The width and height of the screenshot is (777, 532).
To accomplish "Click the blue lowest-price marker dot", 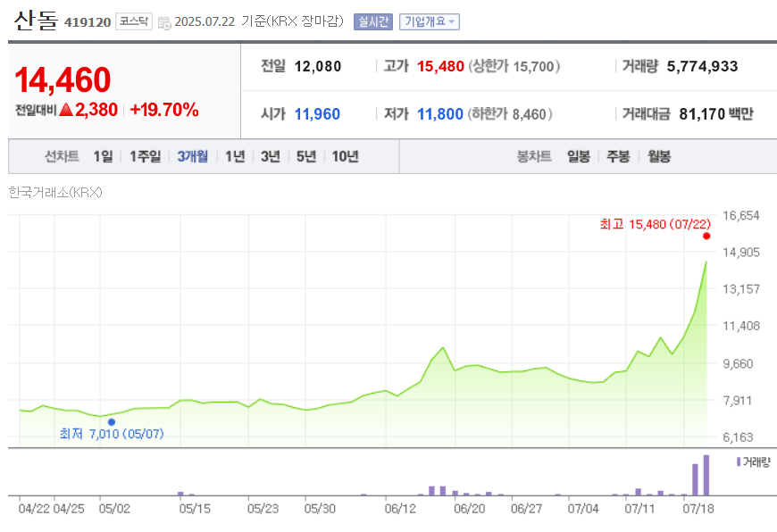I will pos(112,422).
